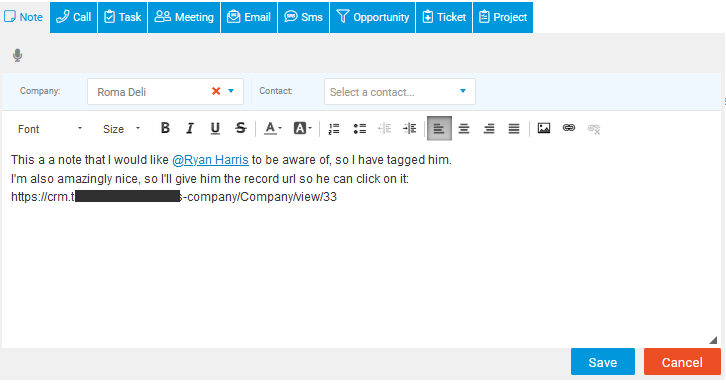Viewport: 726px width, 384px height.
Task: Switch to the Opportunity tab
Action: pos(372,17)
